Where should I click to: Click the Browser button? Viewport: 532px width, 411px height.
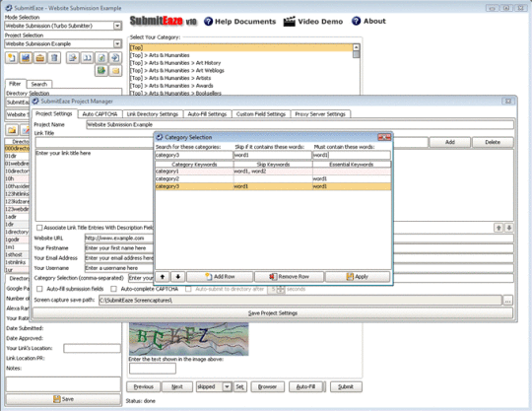(267, 387)
